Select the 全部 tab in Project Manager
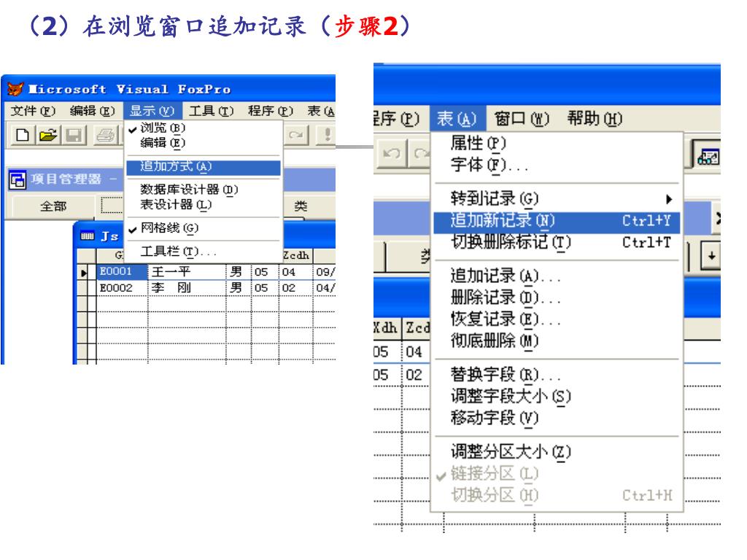Viewport: 747px width, 560px height. click(x=53, y=206)
